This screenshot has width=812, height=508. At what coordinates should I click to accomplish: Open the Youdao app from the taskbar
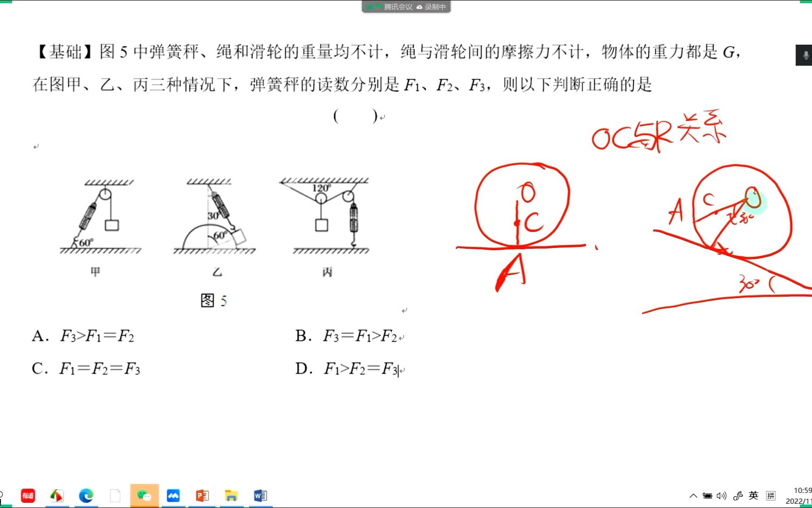click(x=28, y=495)
